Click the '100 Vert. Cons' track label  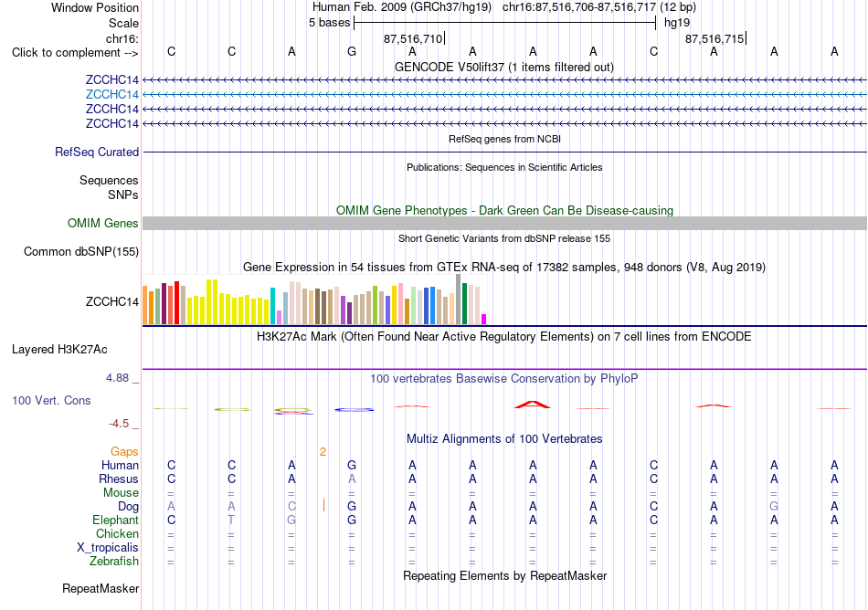pyautogui.click(x=51, y=400)
